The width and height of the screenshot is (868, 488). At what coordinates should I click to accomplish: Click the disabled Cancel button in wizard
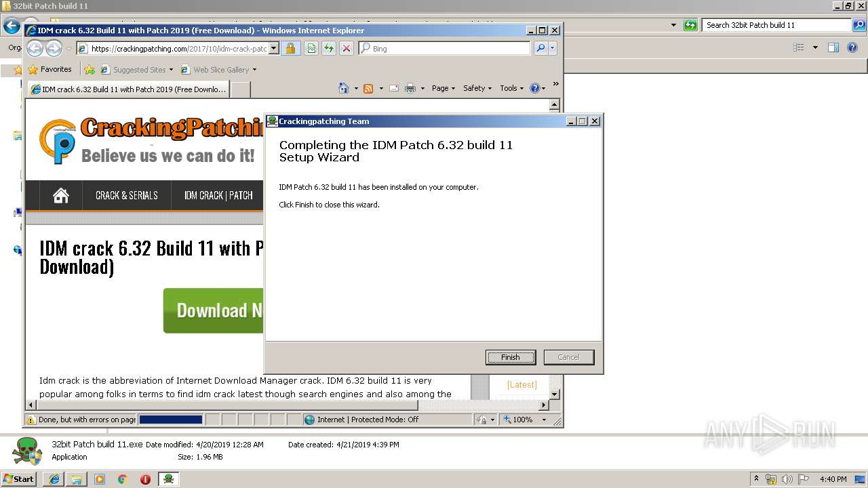coord(568,357)
